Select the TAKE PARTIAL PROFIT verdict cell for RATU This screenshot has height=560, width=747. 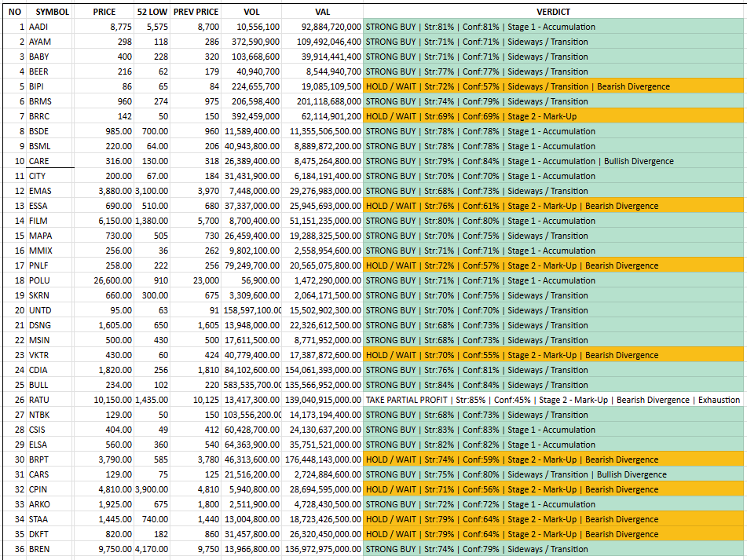click(x=554, y=400)
